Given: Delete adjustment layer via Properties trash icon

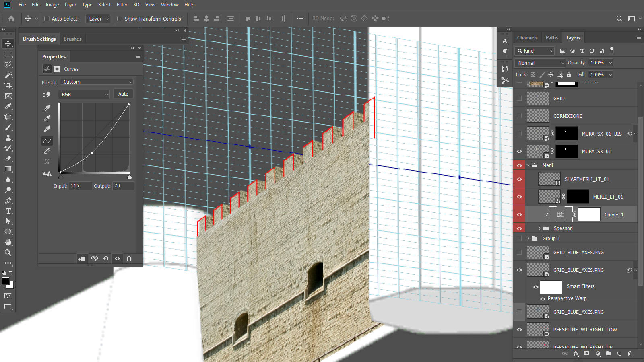Looking at the screenshot, I should (129, 259).
